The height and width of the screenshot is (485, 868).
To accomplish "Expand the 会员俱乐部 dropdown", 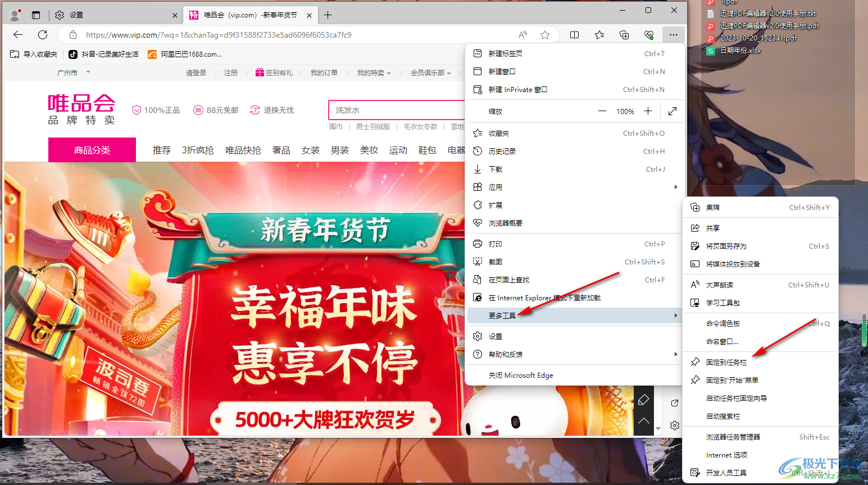I will pyautogui.click(x=431, y=72).
